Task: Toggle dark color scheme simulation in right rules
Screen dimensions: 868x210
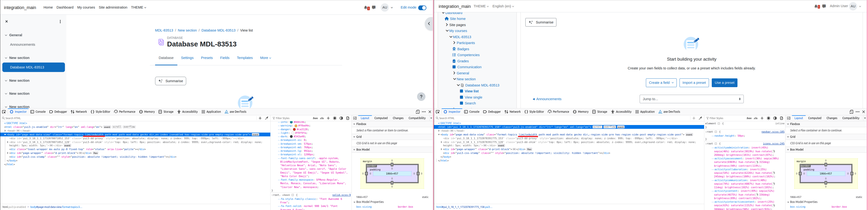Action: coord(775,118)
